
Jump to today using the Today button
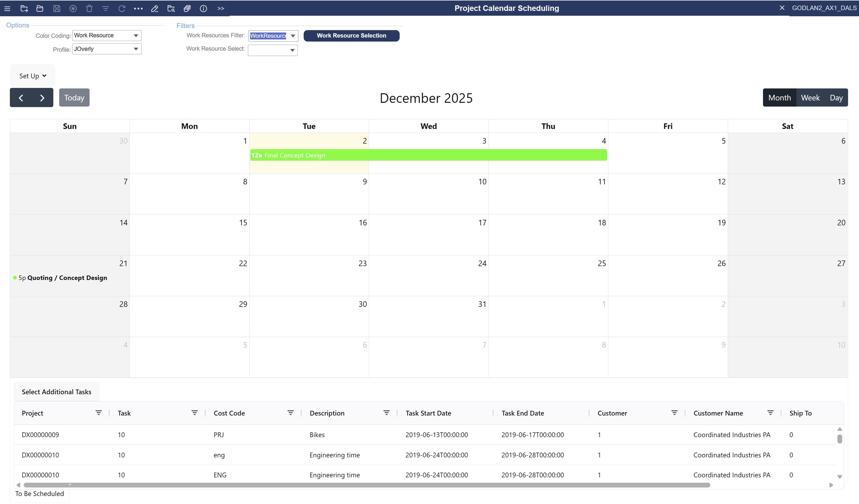click(x=74, y=97)
